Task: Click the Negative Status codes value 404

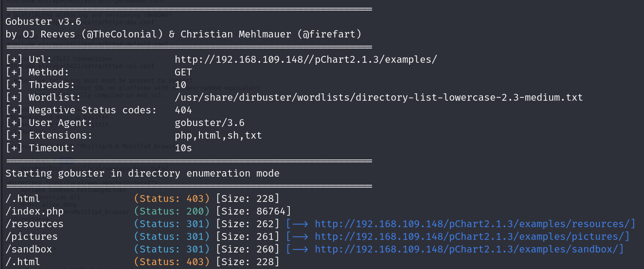Action: [x=183, y=110]
